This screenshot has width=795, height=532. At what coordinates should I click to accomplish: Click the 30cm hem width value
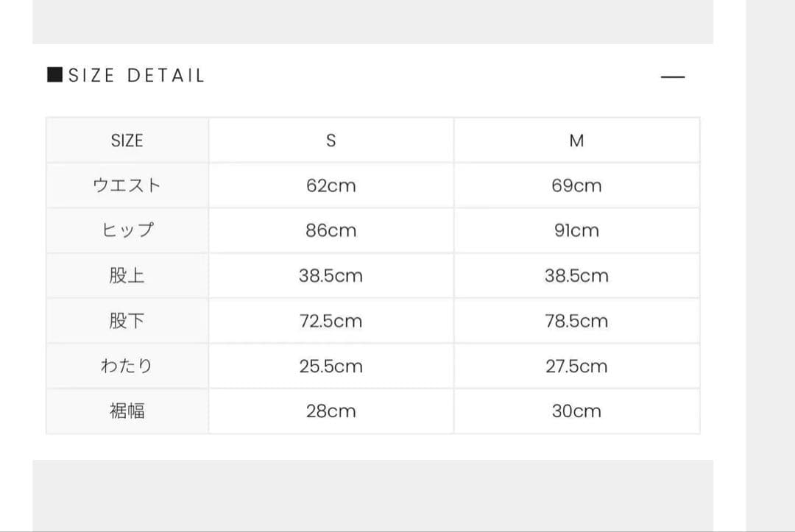[576, 411]
